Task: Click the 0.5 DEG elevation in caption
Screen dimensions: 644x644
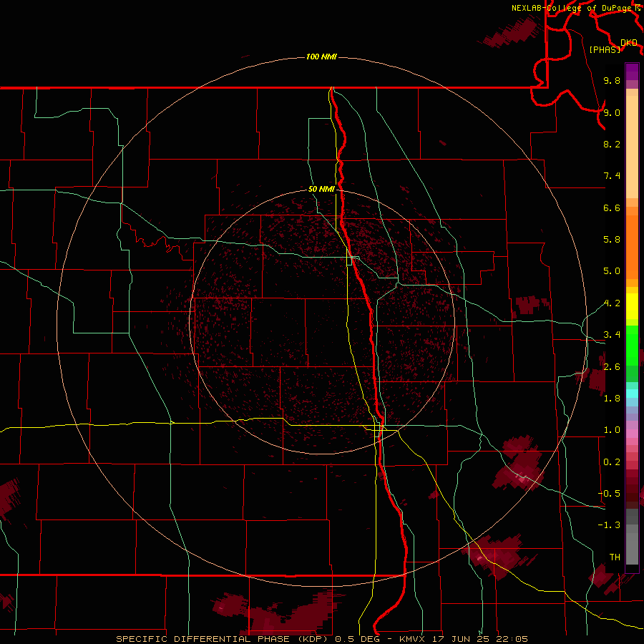Action: (356, 639)
